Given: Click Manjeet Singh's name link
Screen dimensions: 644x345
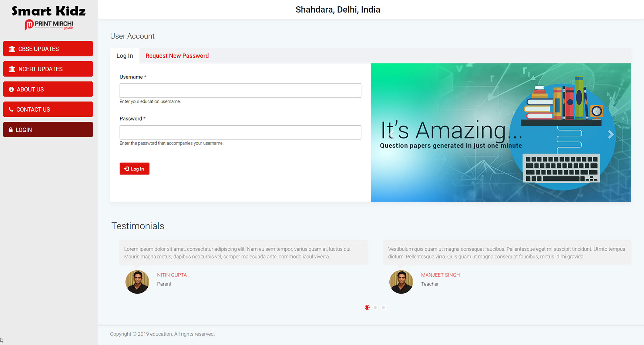Looking at the screenshot, I should coord(440,275).
